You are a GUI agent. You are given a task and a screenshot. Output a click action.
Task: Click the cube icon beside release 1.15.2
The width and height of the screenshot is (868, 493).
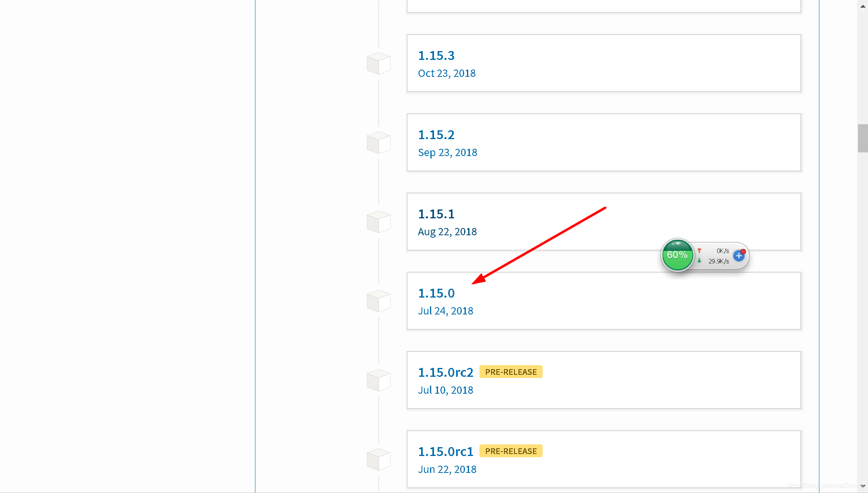[378, 143]
